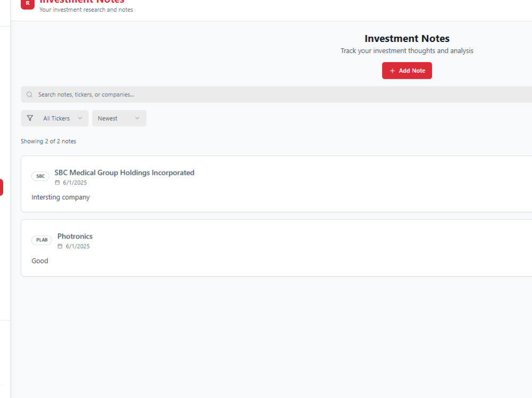
Task: Click the PLAB ticker badge
Action: 41,240
